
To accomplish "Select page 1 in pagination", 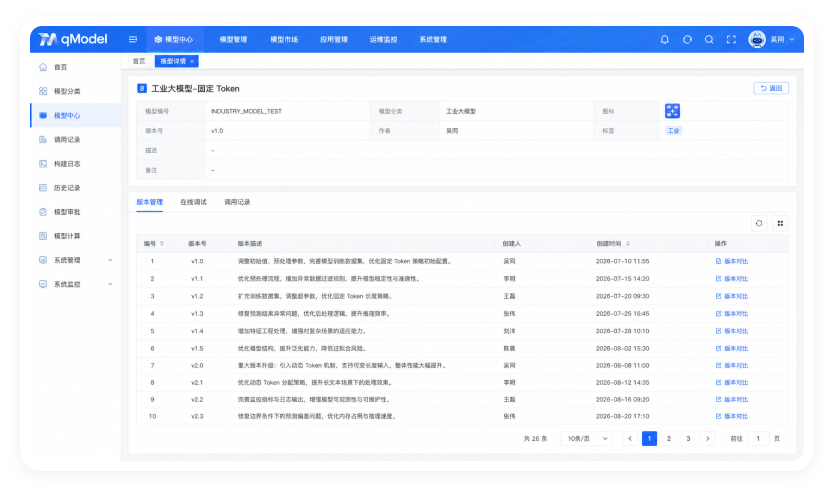I will pyautogui.click(x=649, y=439).
